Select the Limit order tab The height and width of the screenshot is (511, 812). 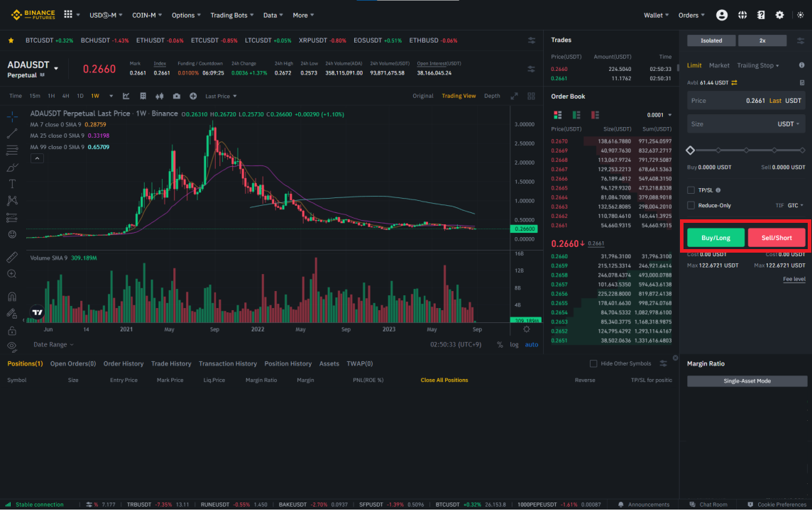(x=694, y=65)
